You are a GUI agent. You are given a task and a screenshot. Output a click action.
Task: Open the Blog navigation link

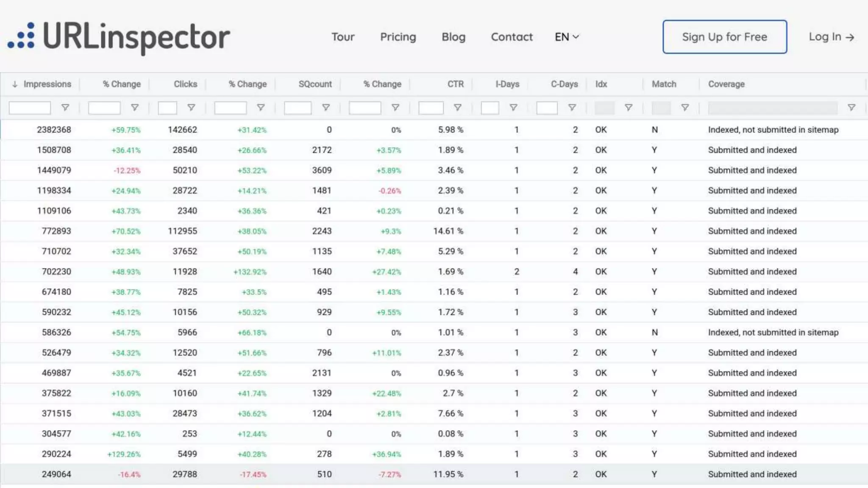[x=453, y=37]
